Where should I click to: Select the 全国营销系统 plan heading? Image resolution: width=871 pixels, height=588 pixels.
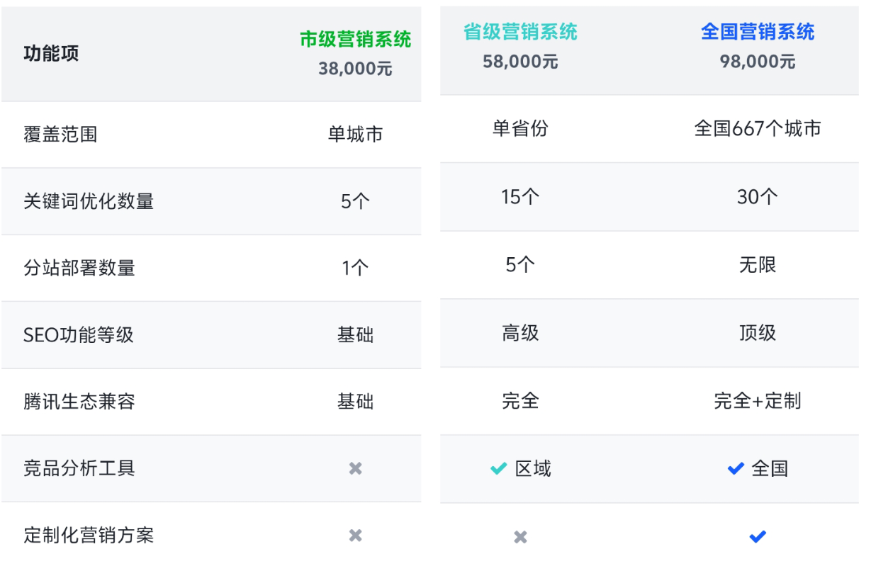coord(758,32)
